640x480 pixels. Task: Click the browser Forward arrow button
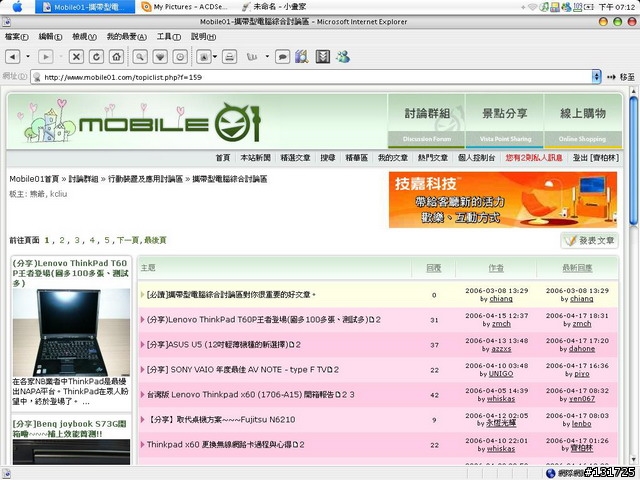coord(46,57)
